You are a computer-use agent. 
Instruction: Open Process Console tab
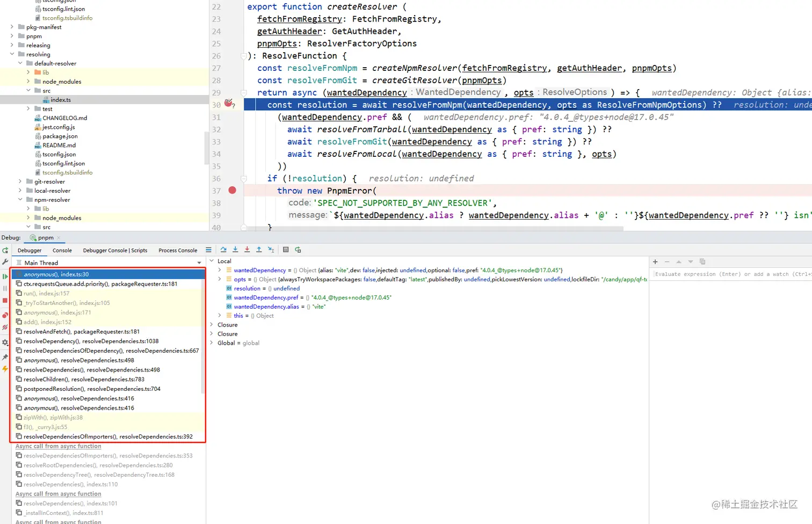(x=178, y=250)
